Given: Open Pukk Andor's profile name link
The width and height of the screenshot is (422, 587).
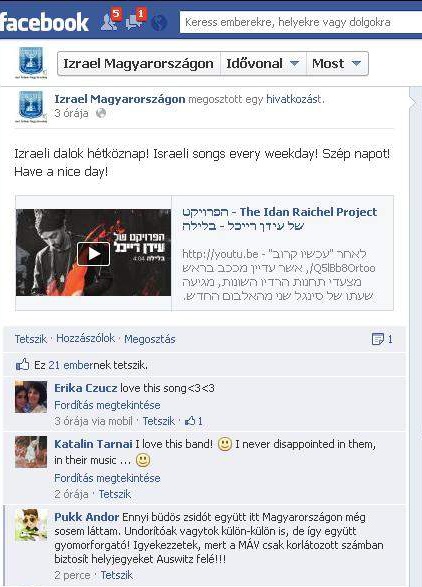Looking at the screenshot, I should (86, 517).
